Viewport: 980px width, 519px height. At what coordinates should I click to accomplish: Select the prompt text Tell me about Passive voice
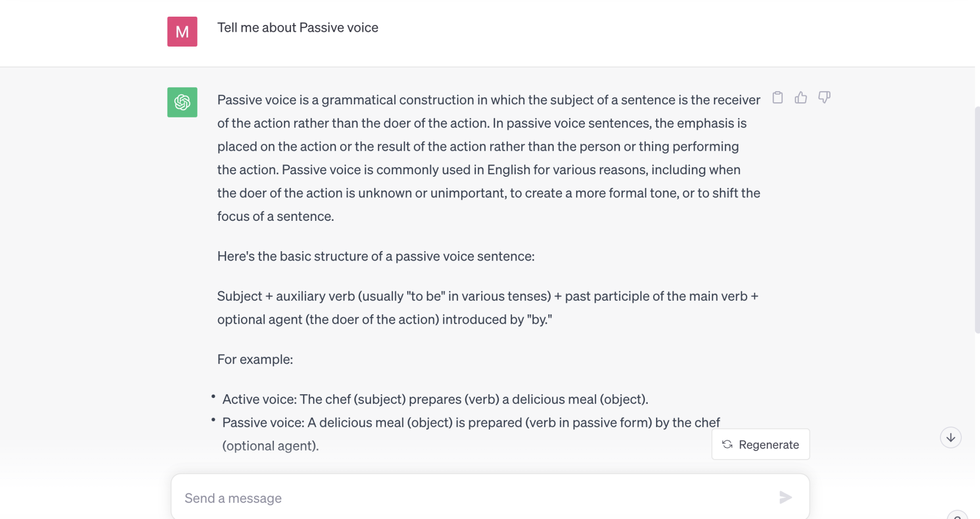click(x=298, y=28)
